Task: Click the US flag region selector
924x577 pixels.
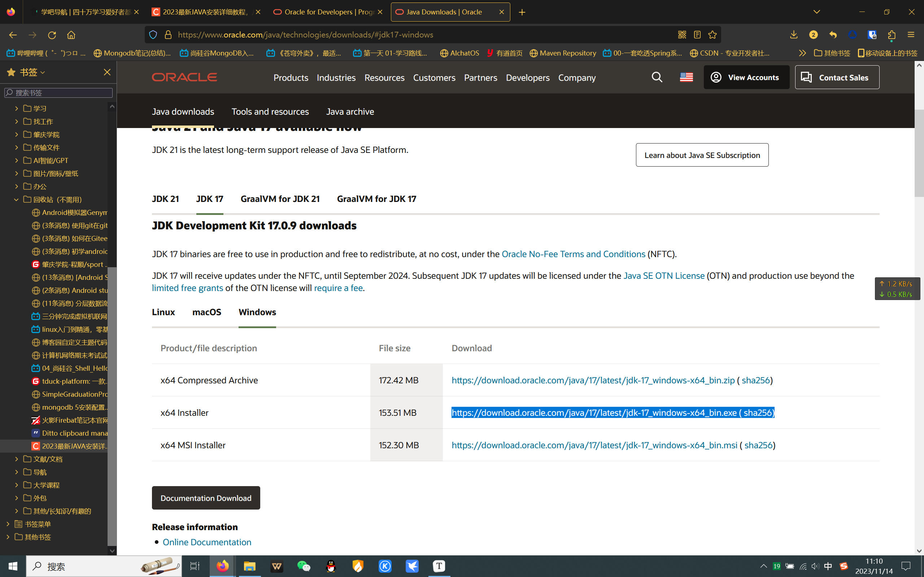Action: click(686, 77)
